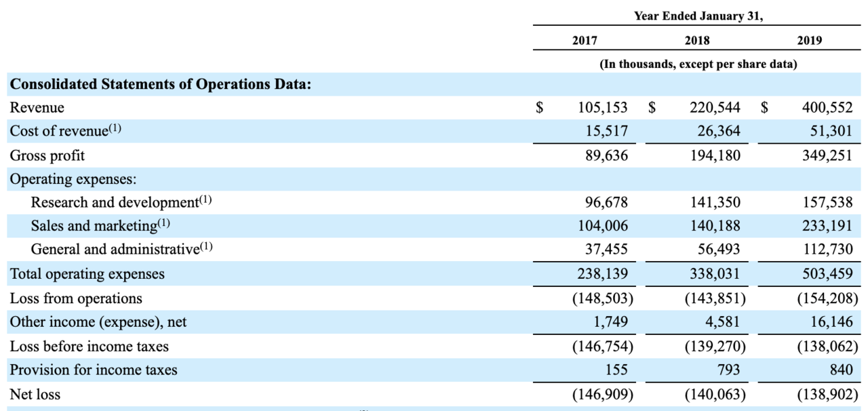Open footnote marker beside General and administrative
Screen dimensions: 868x411
[205, 248]
